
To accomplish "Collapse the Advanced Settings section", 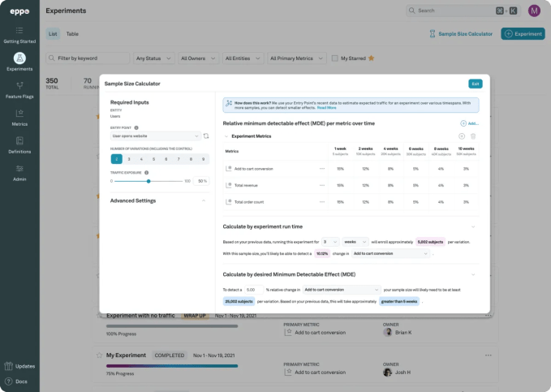I will [203, 200].
